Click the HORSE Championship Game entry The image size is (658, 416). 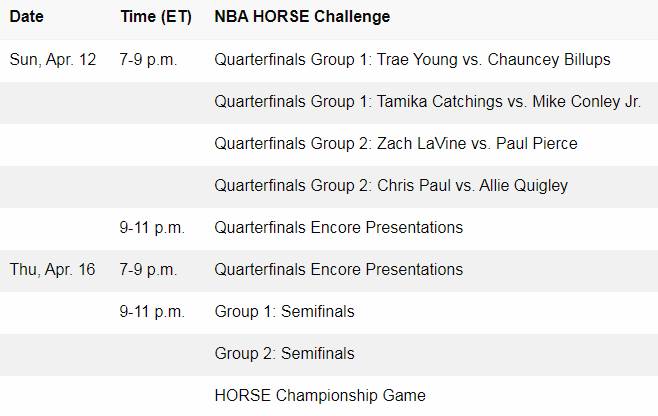click(319, 395)
